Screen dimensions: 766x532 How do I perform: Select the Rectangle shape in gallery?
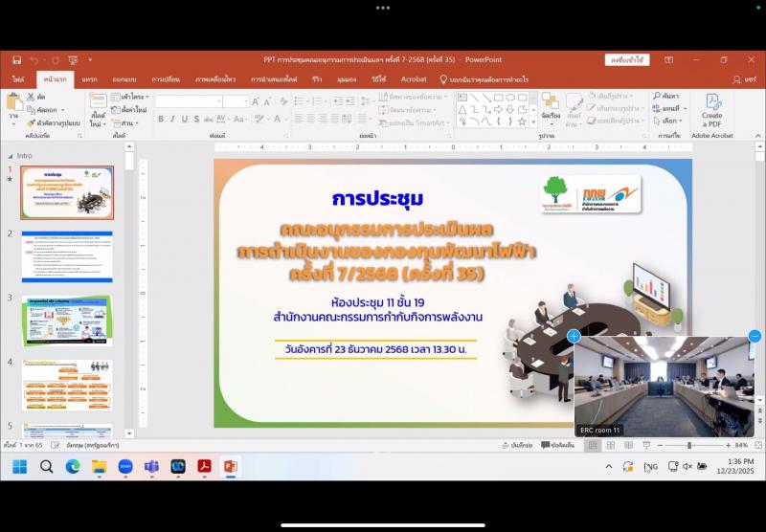[x=498, y=98]
